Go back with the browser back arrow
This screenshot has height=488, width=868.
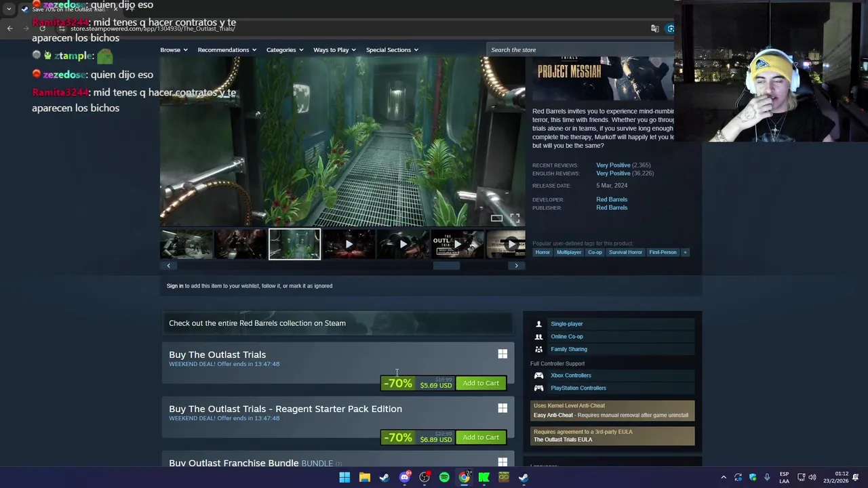(9, 28)
